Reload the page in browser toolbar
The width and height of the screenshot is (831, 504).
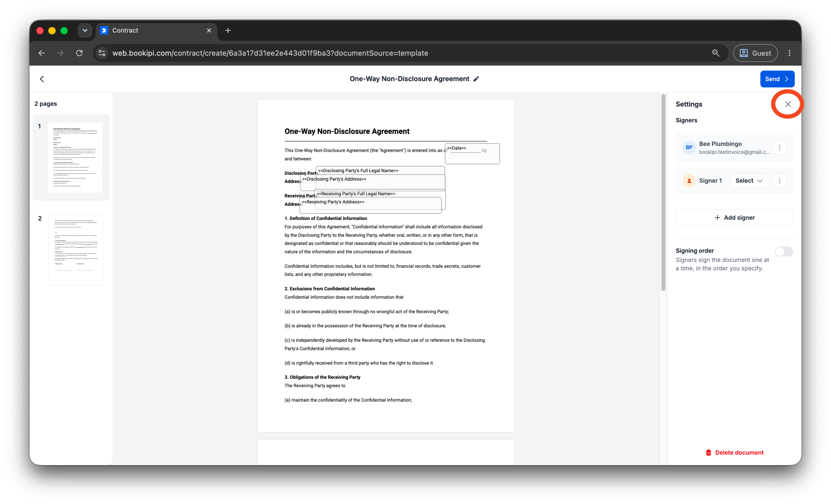click(x=79, y=53)
